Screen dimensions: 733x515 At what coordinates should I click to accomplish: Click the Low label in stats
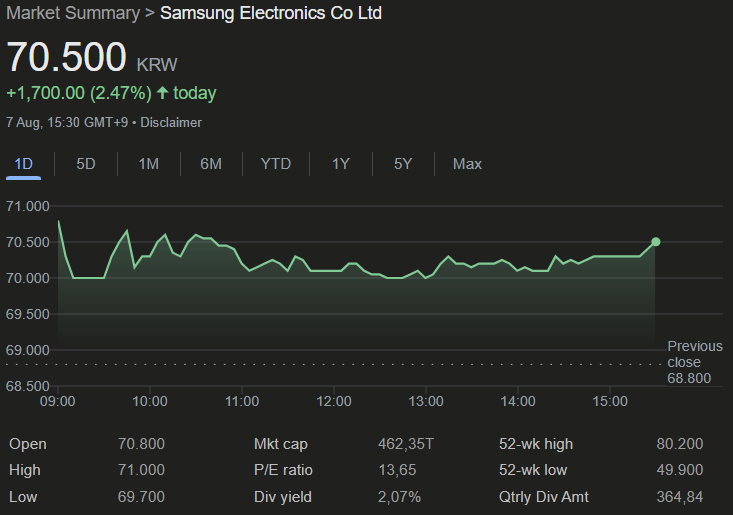point(23,496)
